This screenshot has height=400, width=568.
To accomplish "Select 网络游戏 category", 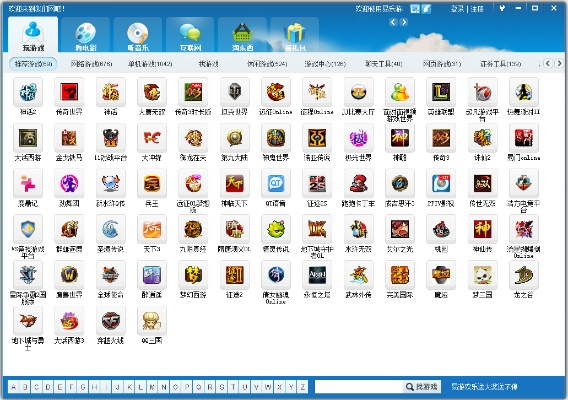I will (91, 64).
